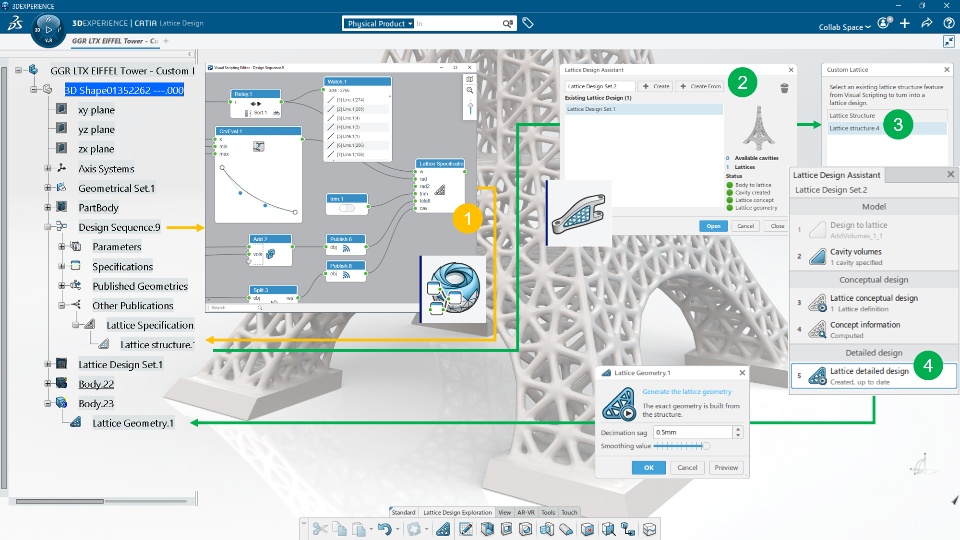Viewport: 960px width, 540px height.
Task: Click the Share arrow icon
Action: click(x=927, y=23)
